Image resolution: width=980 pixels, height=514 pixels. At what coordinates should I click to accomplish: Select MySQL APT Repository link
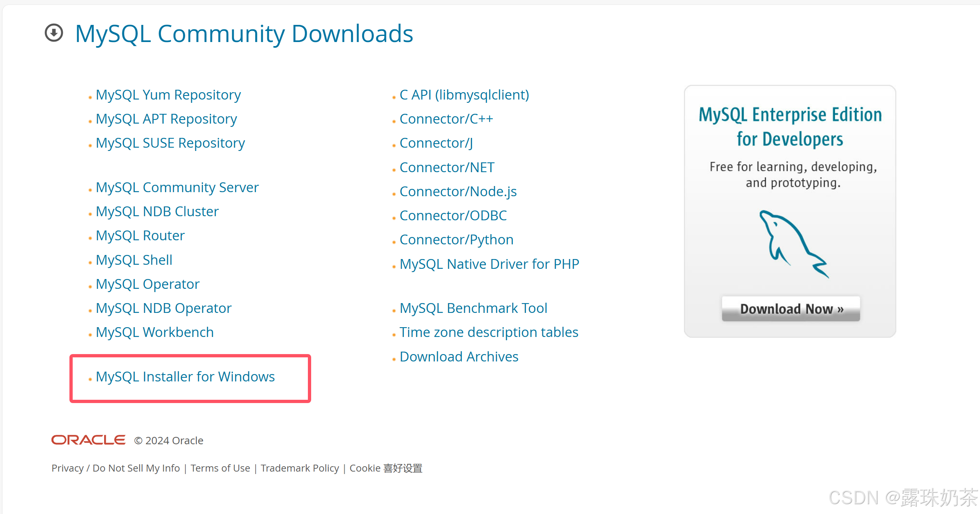coord(166,119)
